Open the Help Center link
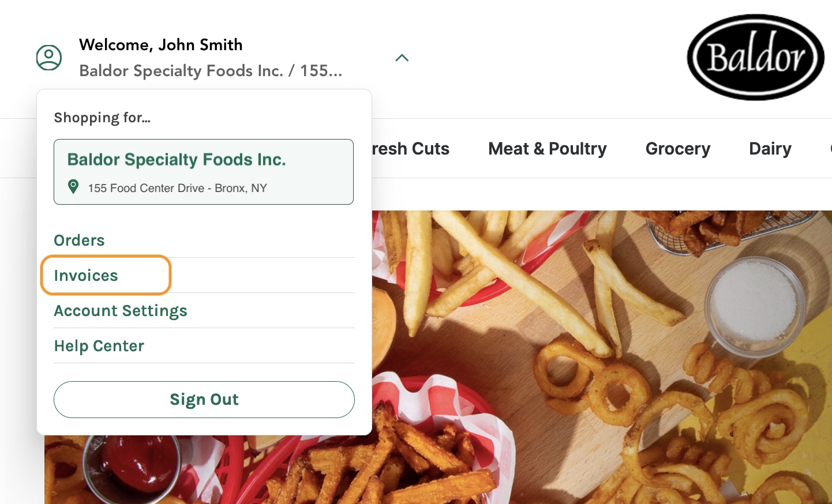The width and height of the screenshot is (832, 504). (x=99, y=346)
